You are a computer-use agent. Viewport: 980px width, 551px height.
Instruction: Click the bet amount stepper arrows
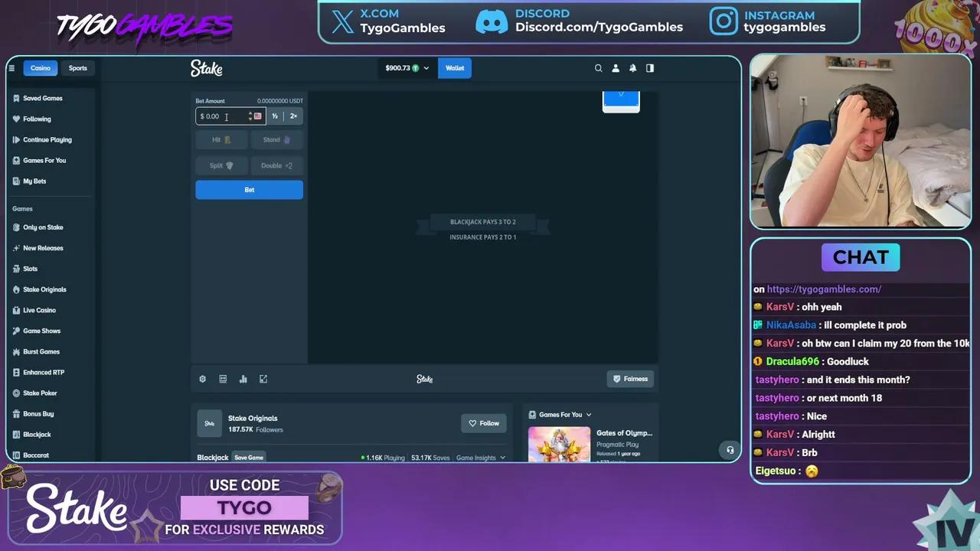point(250,116)
